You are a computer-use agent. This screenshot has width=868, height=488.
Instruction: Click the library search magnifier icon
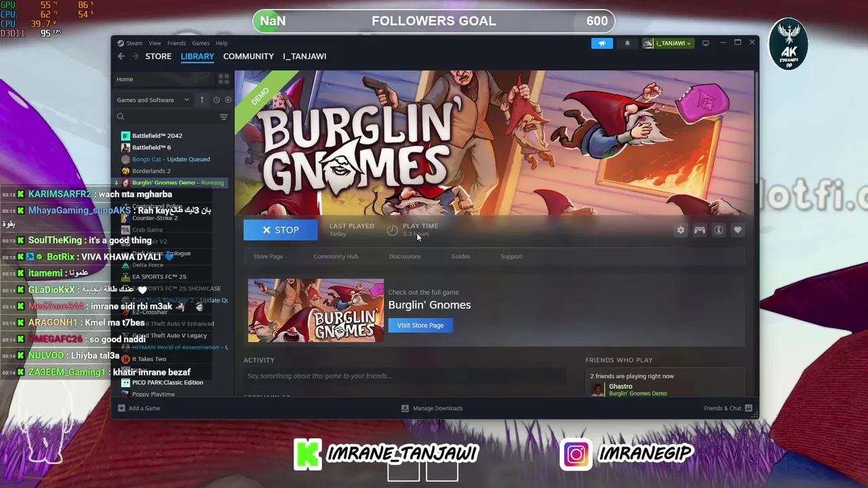pyautogui.click(x=121, y=117)
